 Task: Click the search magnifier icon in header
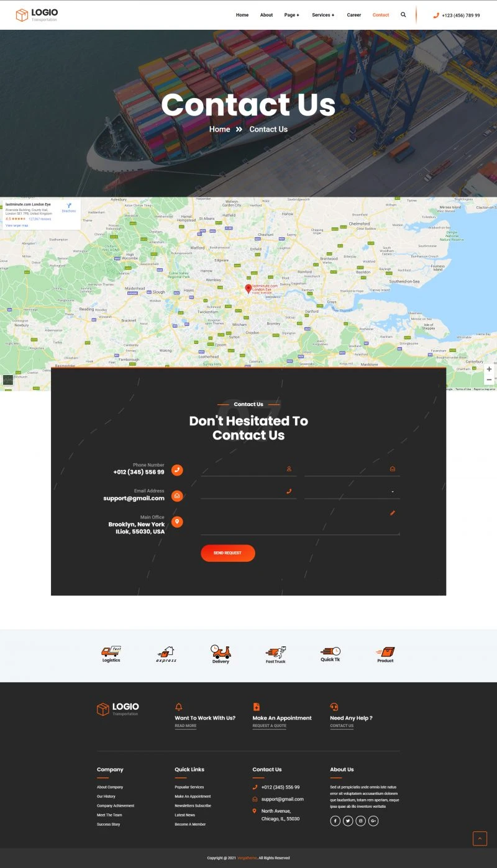point(403,15)
